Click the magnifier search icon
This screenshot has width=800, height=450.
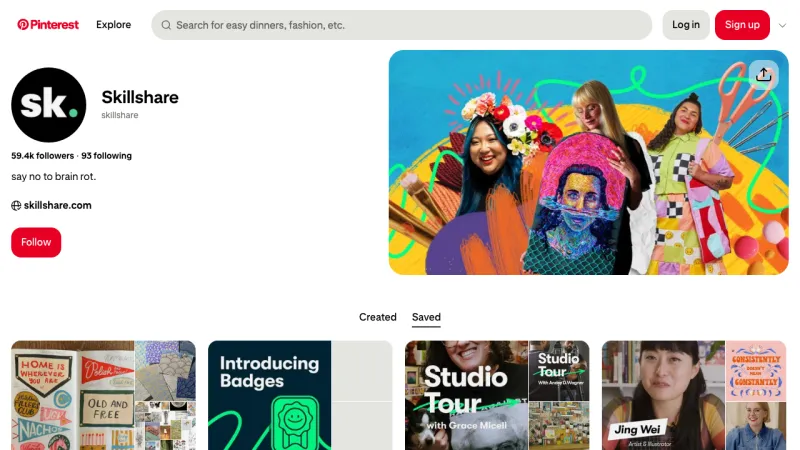(x=166, y=25)
